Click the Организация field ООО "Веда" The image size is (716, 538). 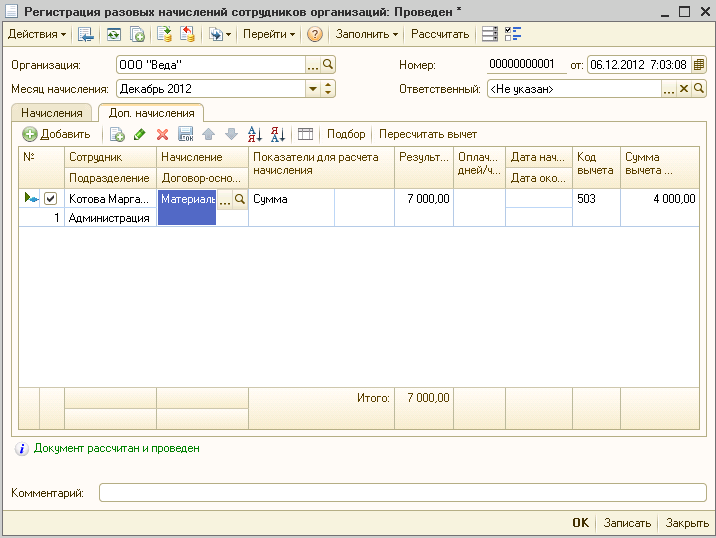(x=211, y=65)
